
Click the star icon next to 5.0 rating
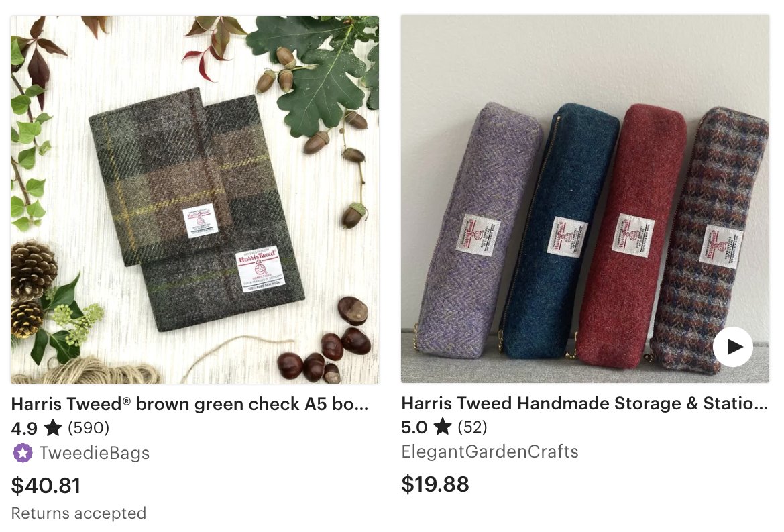443,427
